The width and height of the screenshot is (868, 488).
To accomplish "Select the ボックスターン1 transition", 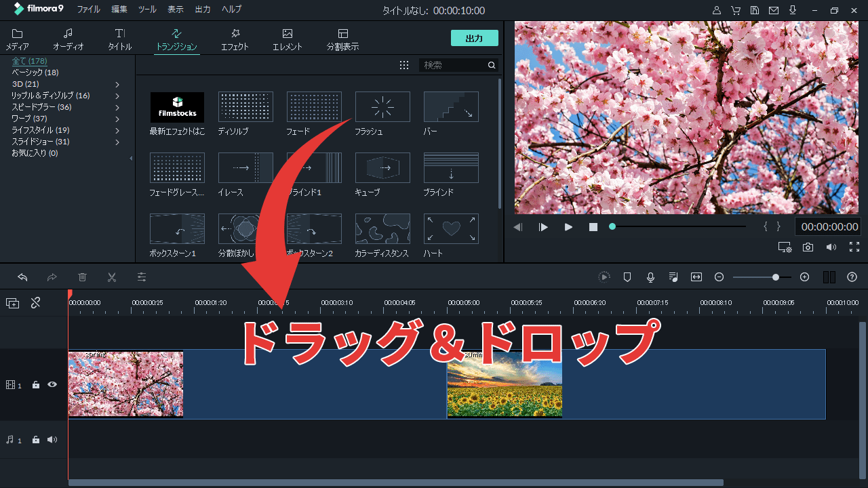I will pos(177,229).
